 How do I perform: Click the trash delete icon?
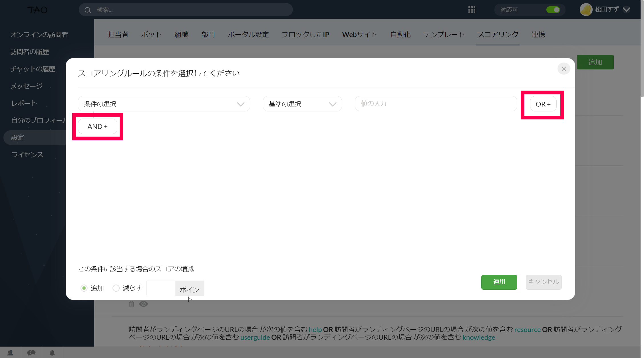pyautogui.click(x=131, y=304)
